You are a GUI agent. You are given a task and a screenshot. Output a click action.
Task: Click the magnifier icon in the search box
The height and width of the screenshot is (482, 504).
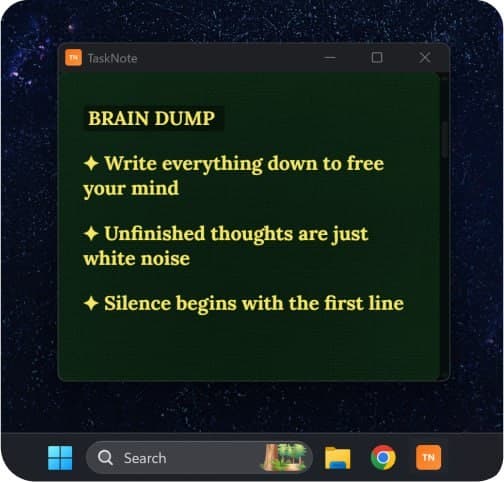(105, 458)
